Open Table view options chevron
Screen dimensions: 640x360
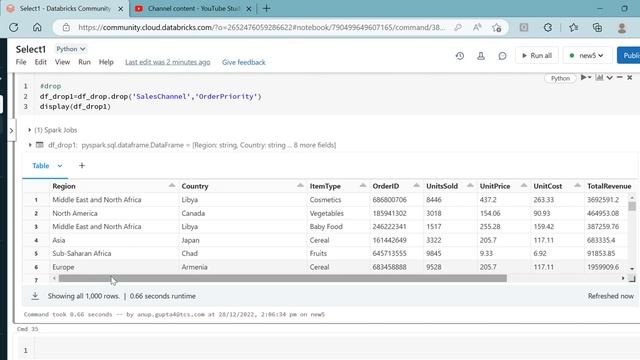pyautogui.click(x=60, y=166)
